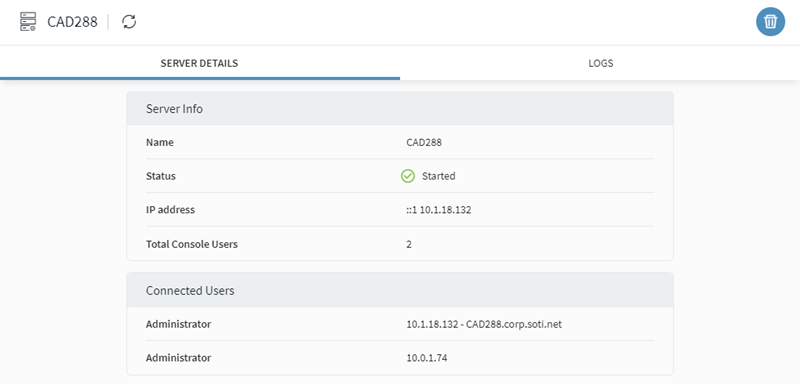The height and width of the screenshot is (384, 800).
Task: Delete the server with trash button
Action: (770, 22)
